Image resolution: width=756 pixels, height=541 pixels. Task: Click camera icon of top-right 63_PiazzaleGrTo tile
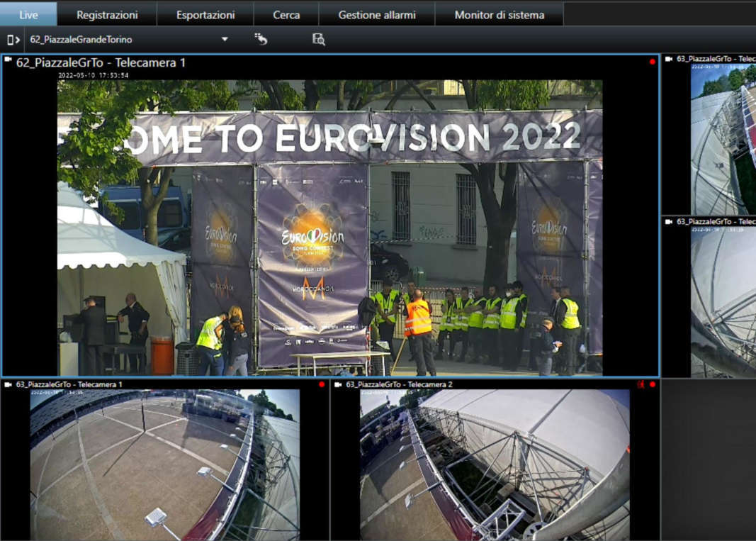pos(669,60)
